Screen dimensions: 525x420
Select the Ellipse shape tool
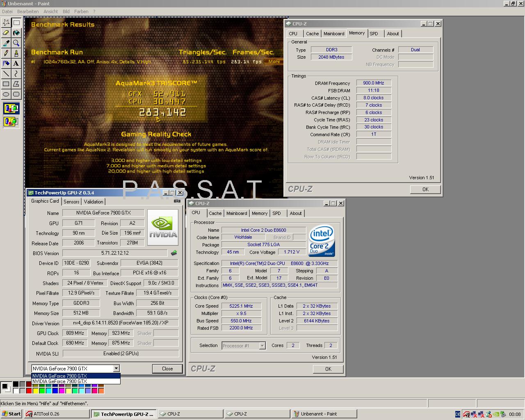click(x=6, y=94)
